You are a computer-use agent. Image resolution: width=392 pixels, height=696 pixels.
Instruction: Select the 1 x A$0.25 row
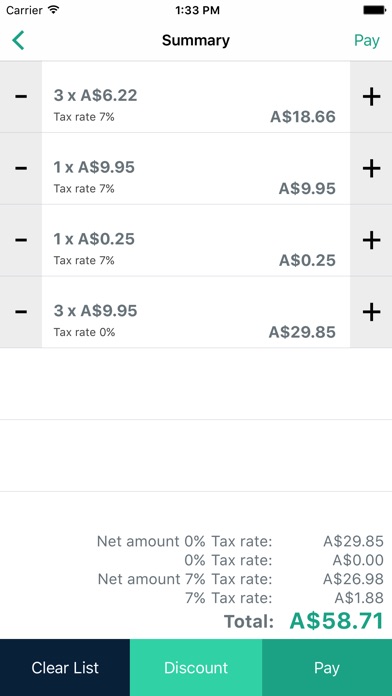[196, 241]
